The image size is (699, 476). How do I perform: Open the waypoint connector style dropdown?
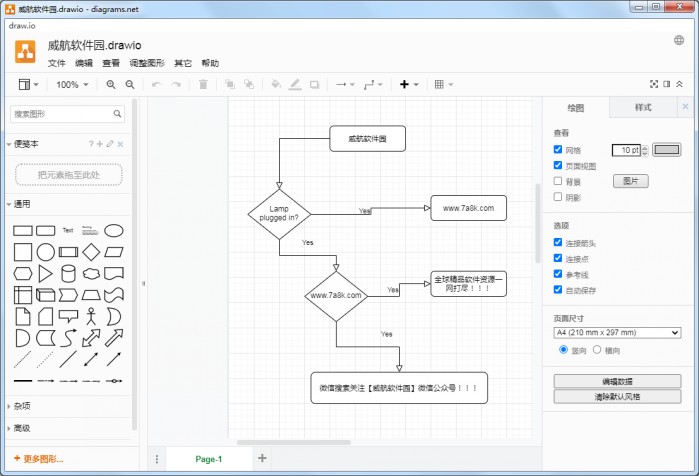point(373,84)
